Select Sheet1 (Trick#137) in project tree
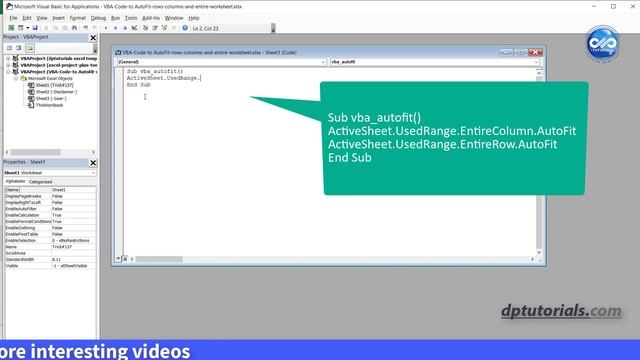This screenshot has height=360, width=640. (54, 85)
